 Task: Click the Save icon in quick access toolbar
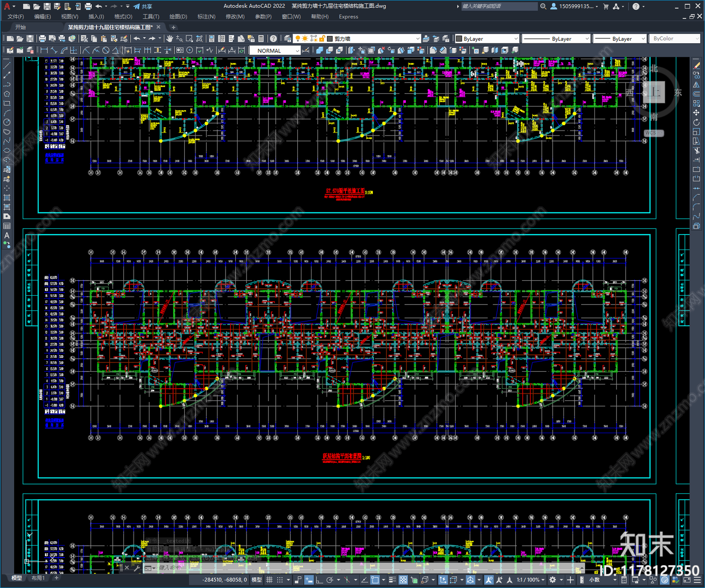click(47, 6)
